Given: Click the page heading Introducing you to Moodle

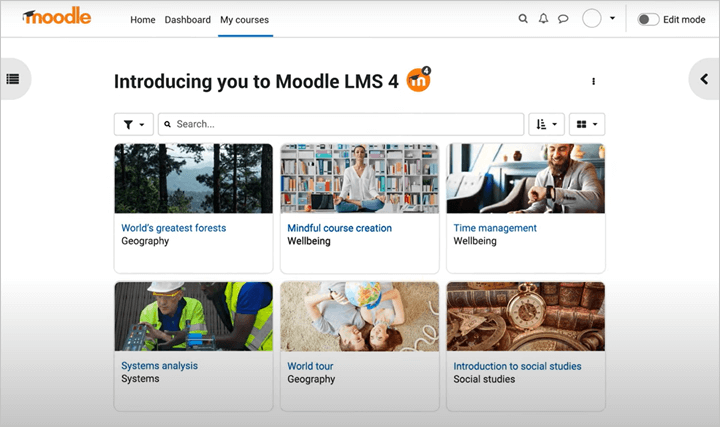Looking at the screenshot, I should click(x=256, y=82).
